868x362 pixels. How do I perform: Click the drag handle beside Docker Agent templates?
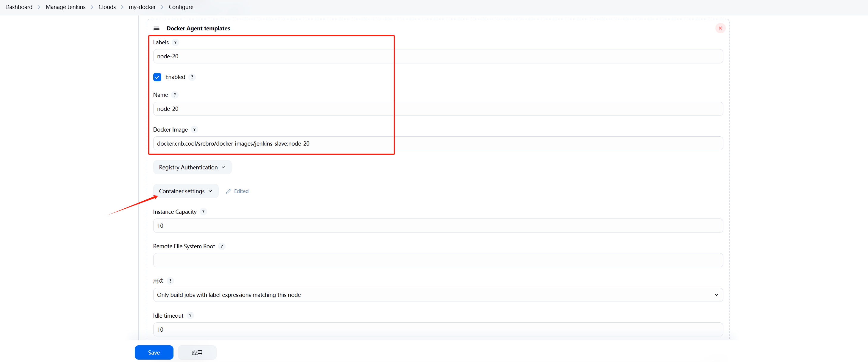pos(156,28)
